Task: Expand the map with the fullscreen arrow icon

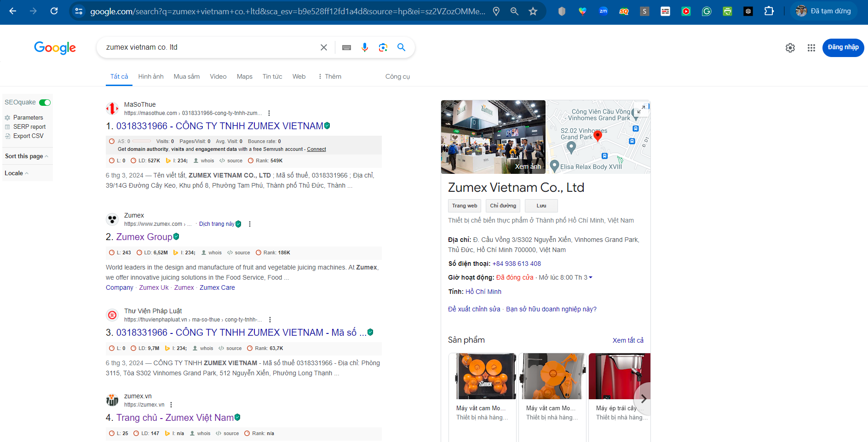Action: click(641, 109)
